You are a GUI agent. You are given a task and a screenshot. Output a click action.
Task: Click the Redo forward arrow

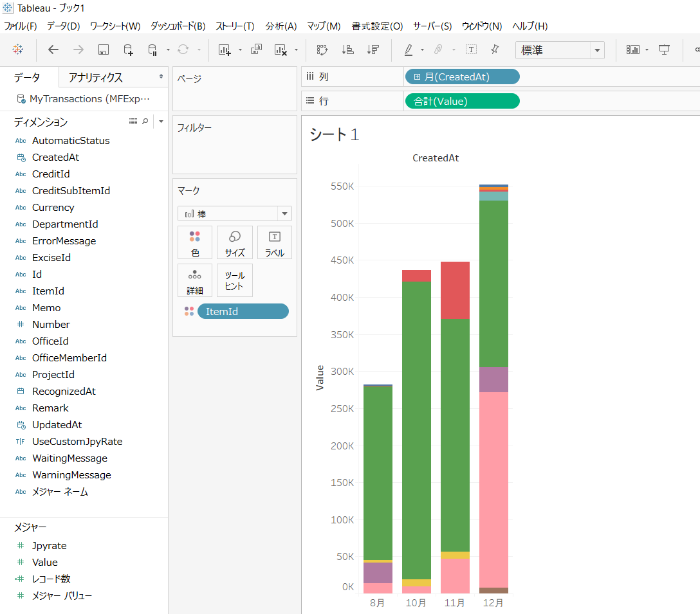78,50
